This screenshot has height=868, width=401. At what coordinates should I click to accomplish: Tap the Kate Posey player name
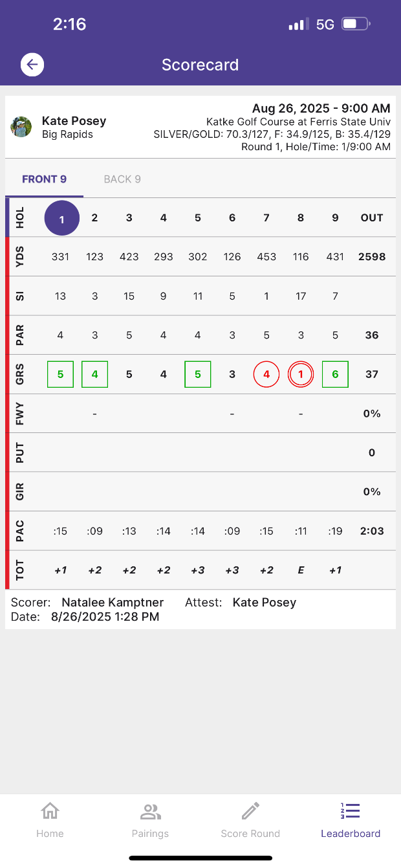[74, 121]
